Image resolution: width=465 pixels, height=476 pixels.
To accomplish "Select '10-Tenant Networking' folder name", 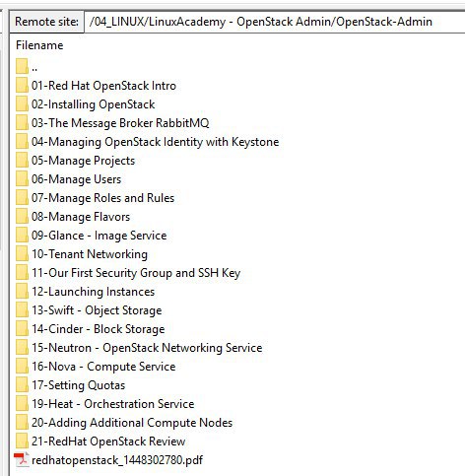I will point(90,254).
